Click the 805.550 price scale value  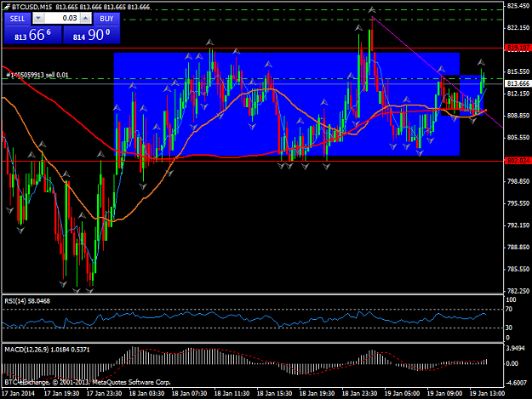518,138
